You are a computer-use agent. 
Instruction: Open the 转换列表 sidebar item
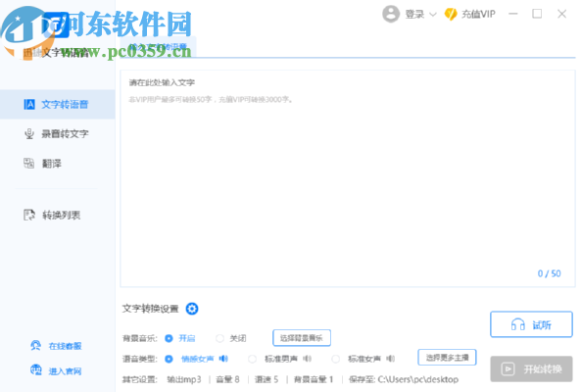click(58, 215)
